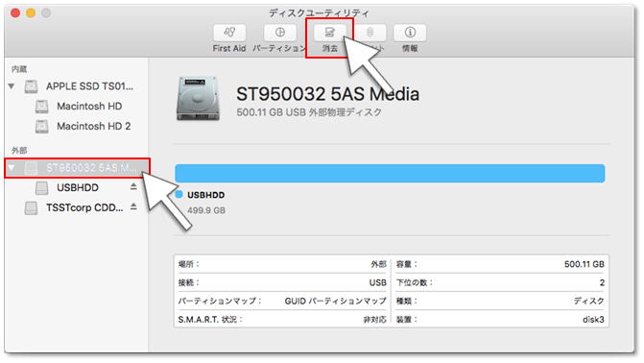Click the large hard drive image
This screenshot has height=363, width=644.
pyautogui.click(x=198, y=99)
